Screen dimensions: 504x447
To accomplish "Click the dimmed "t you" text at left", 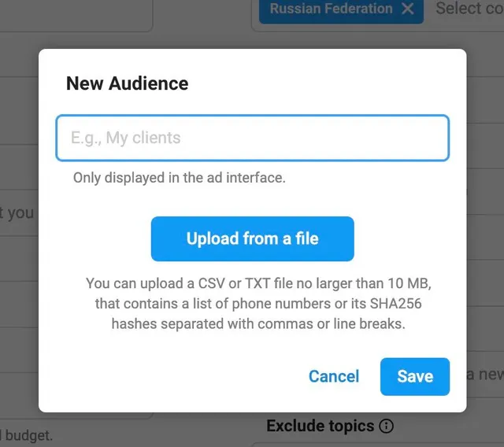I will click(x=17, y=212).
